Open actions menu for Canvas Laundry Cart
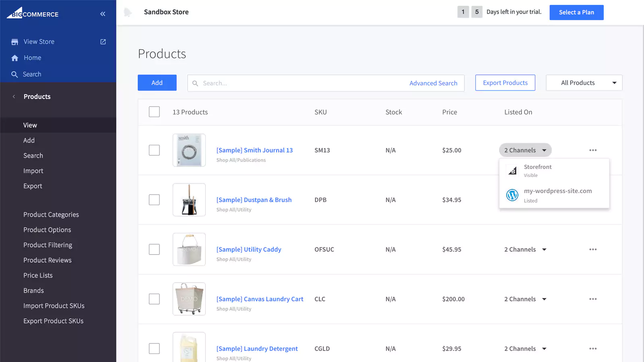The height and width of the screenshot is (362, 644). (593, 299)
